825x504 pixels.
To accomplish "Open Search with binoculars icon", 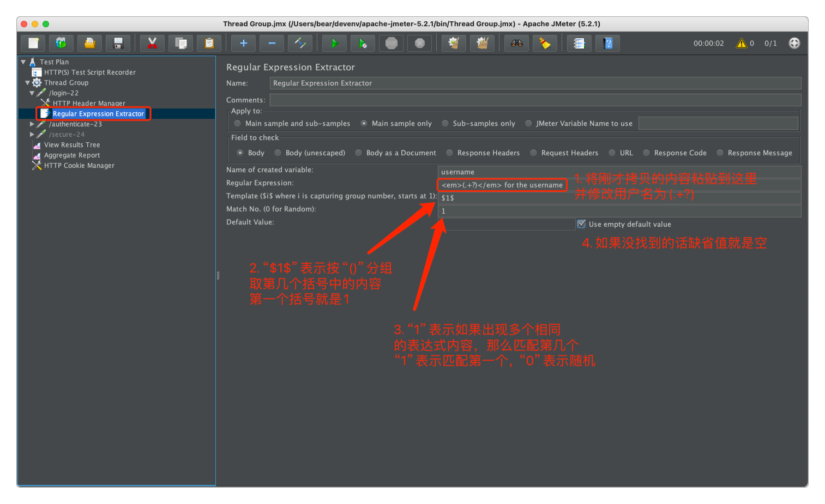I will 516,43.
